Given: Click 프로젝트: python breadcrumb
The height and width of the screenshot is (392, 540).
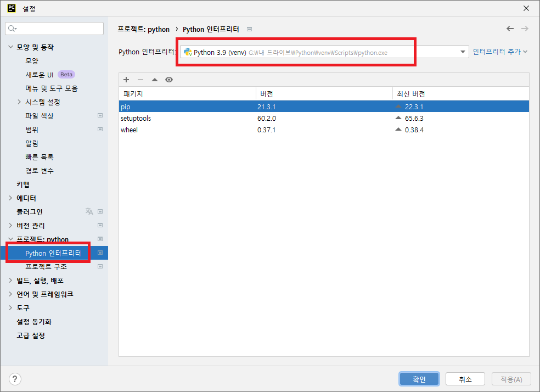Looking at the screenshot, I should click(x=144, y=29).
